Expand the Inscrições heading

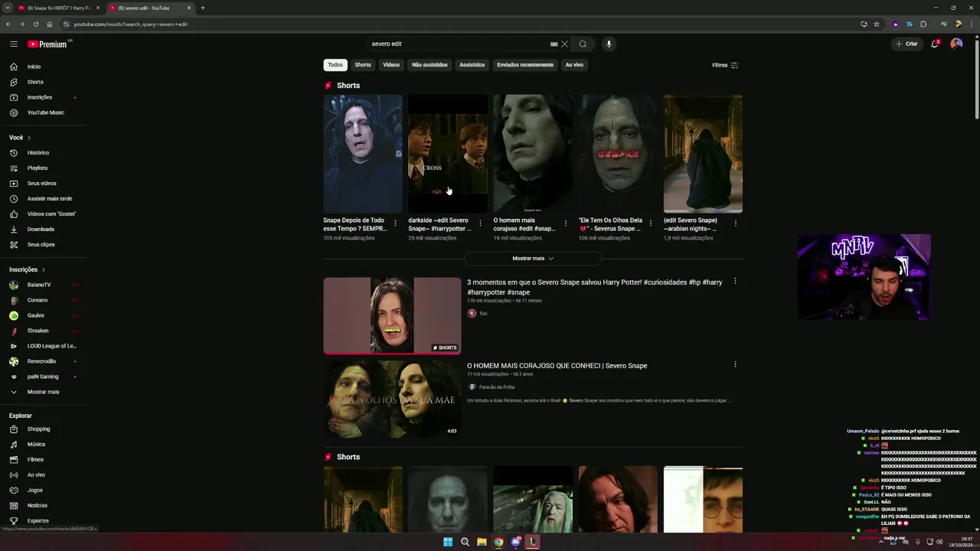28,269
